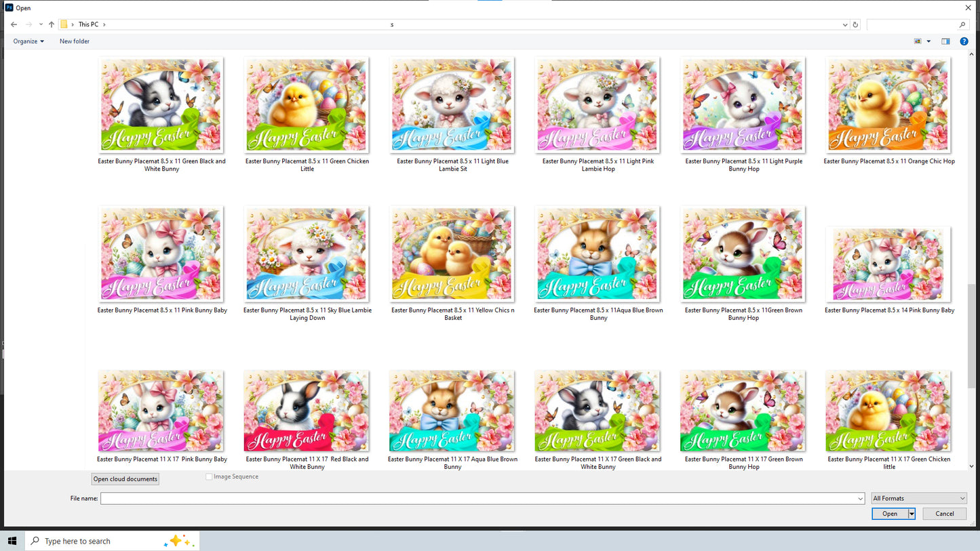The width and height of the screenshot is (980, 551).
Task: Go up one folder level
Action: point(52,24)
